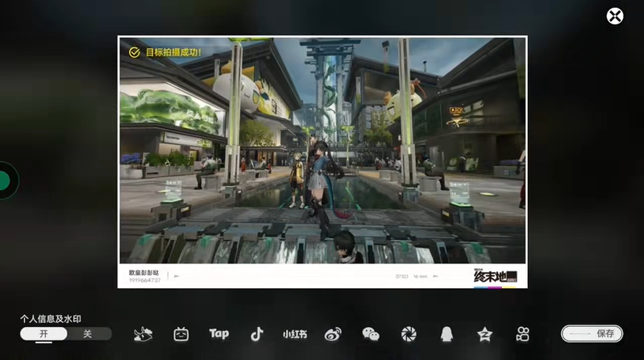Image resolution: width=644 pixels, height=360 pixels.
Task: Save the photo with 保存 button
Action: coord(592,333)
